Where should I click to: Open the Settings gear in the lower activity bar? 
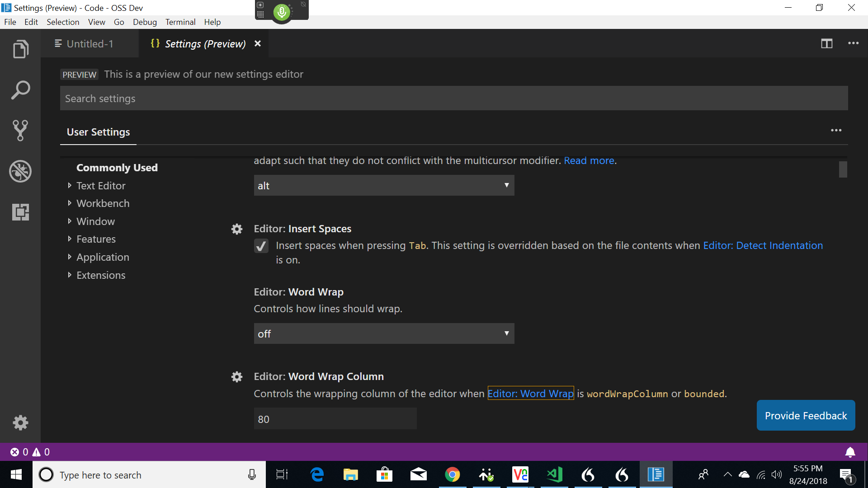tap(20, 422)
